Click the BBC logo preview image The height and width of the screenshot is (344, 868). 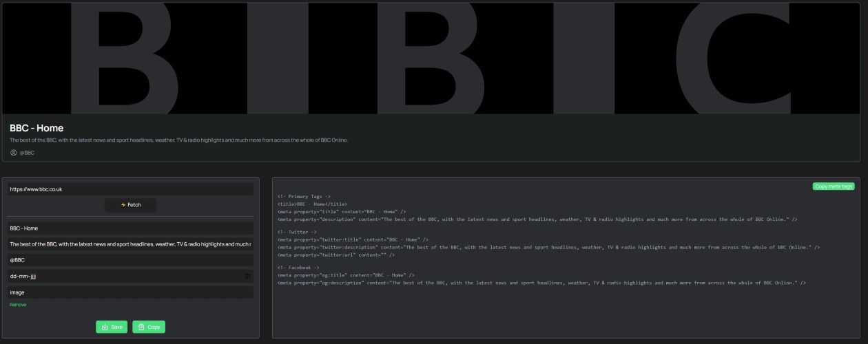click(431, 58)
